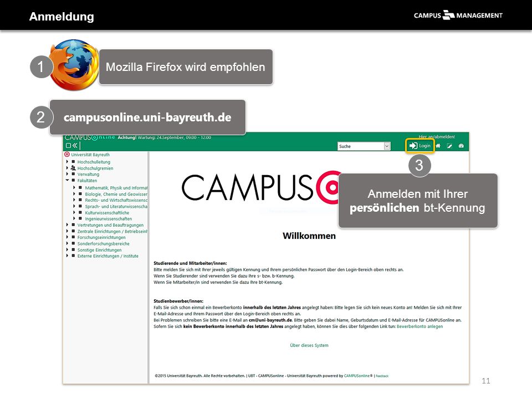This screenshot has width=532, height=399.
Task: Expand the Forschungseinrichtungen node
Action: click(67, 238)
